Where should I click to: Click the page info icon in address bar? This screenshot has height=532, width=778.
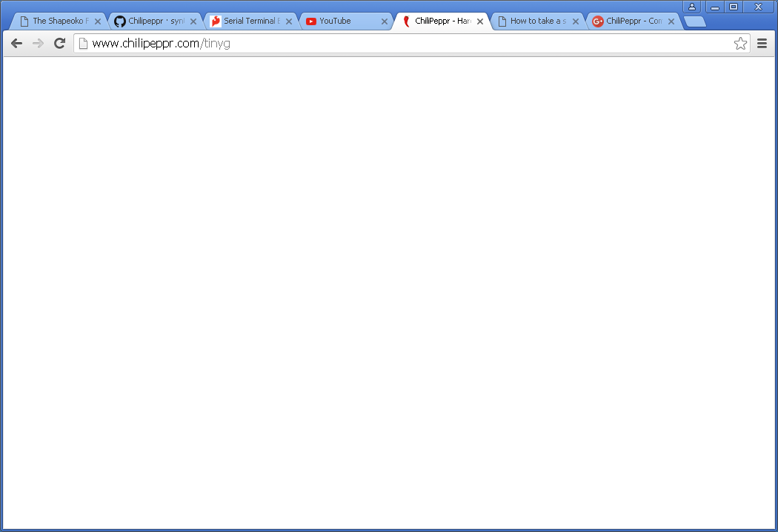coord(84,44)
